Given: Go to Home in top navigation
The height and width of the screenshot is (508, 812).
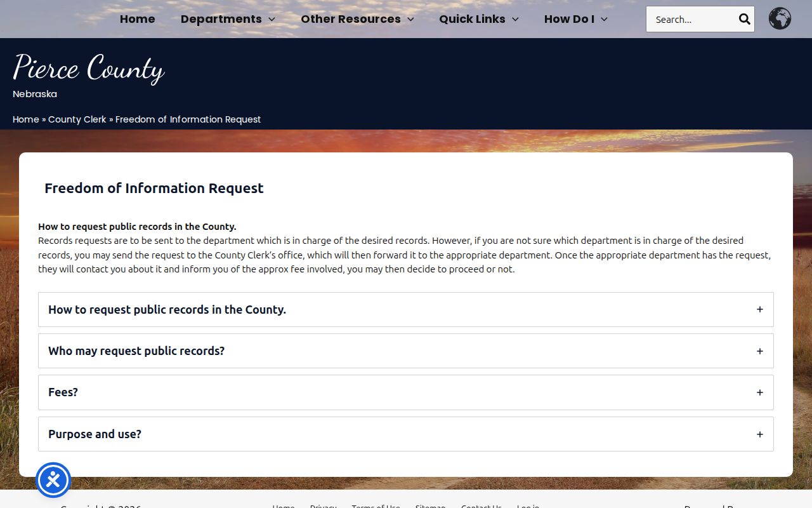Looking at the screenshot, I should 138,19.
